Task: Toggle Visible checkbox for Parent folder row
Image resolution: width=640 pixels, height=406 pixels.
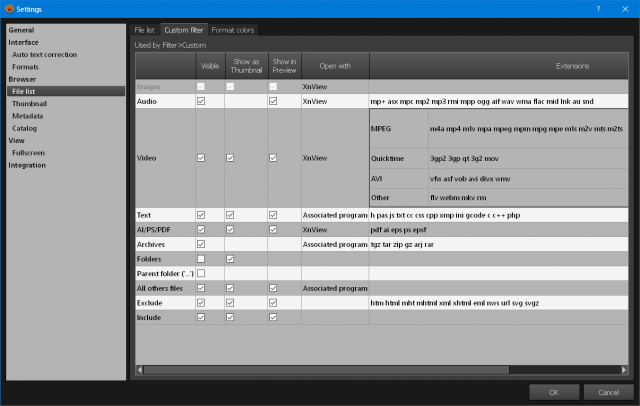Action: [201, 273]
